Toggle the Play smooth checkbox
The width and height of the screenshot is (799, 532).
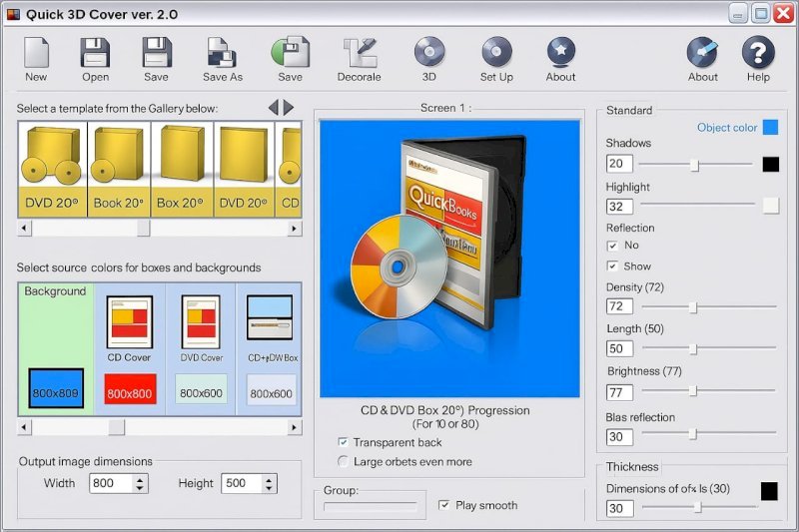coord(444,505)
